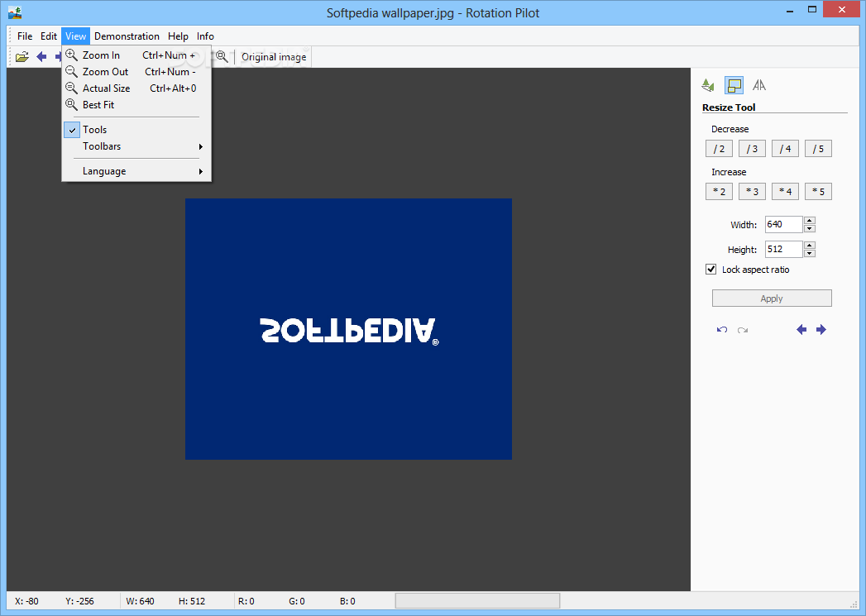Choose Best Fit from the View menu

click(136, 105)
